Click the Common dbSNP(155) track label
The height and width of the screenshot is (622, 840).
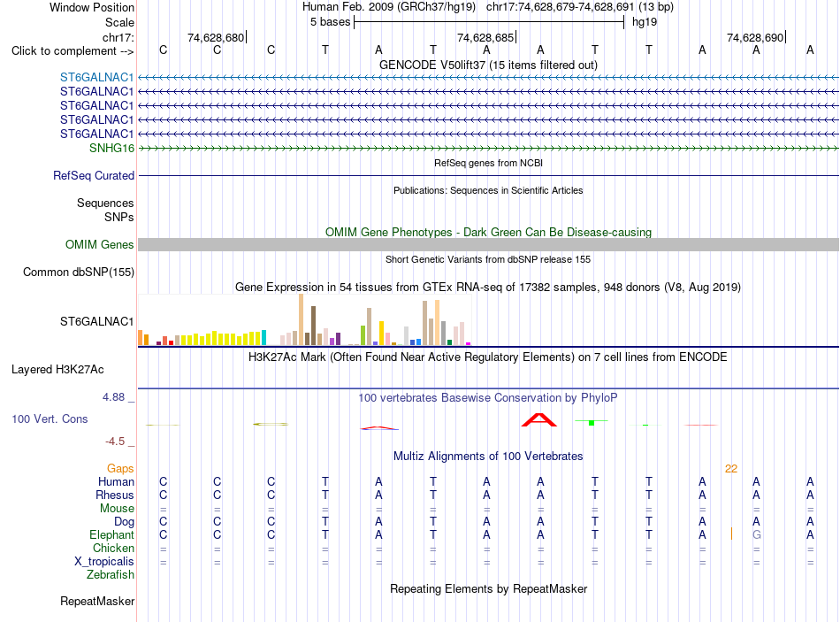coord(78,272)
